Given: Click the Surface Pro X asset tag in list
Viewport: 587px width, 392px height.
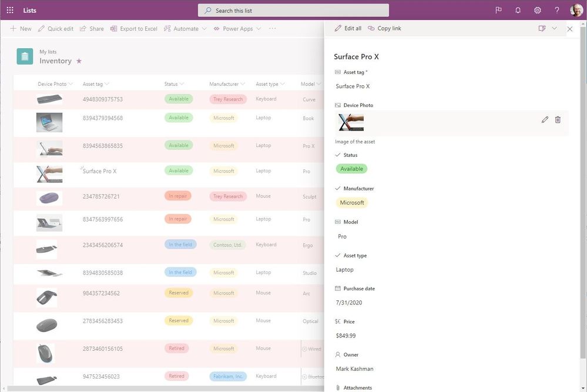Looking at the screenshot, I should tap(99, 171).
